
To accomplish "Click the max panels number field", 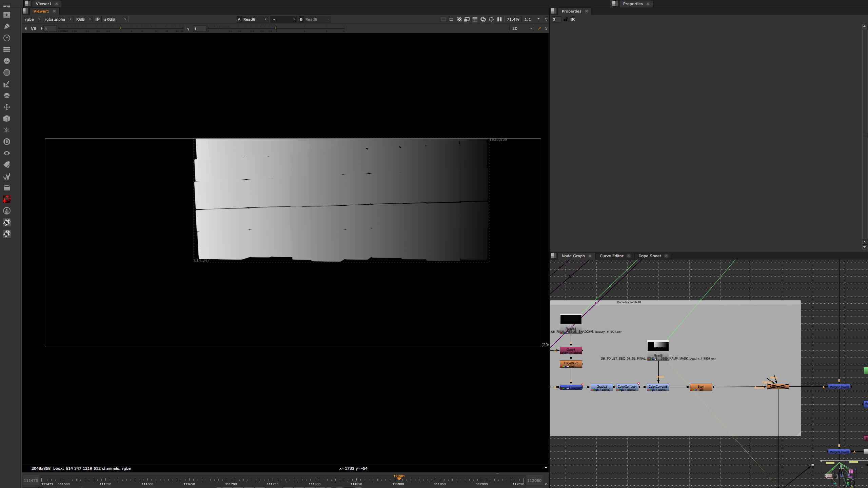I will 556,19.
